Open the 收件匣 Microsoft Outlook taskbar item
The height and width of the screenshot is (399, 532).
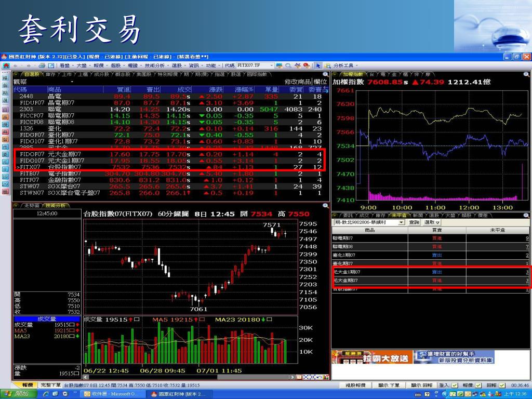[112, 394]
